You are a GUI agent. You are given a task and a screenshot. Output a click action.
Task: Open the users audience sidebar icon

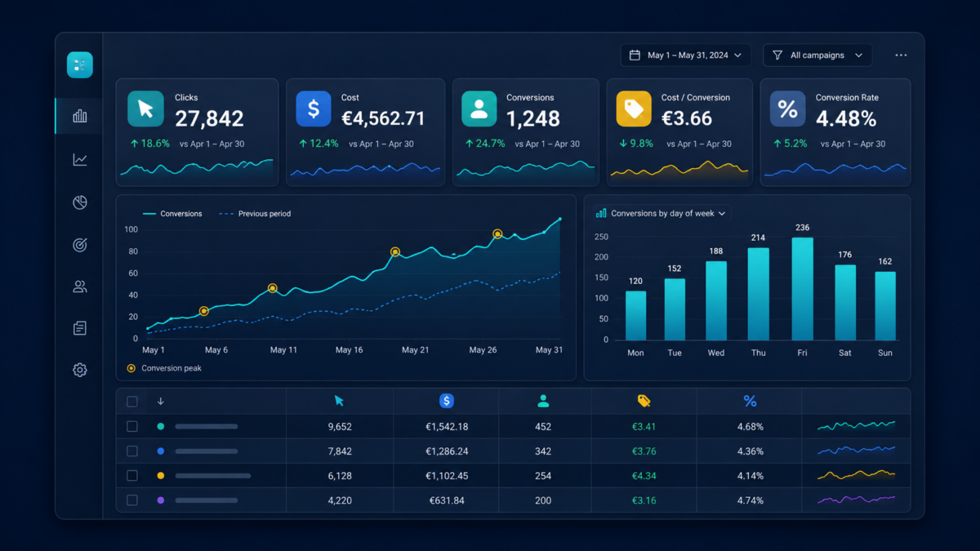pos(79,287)
